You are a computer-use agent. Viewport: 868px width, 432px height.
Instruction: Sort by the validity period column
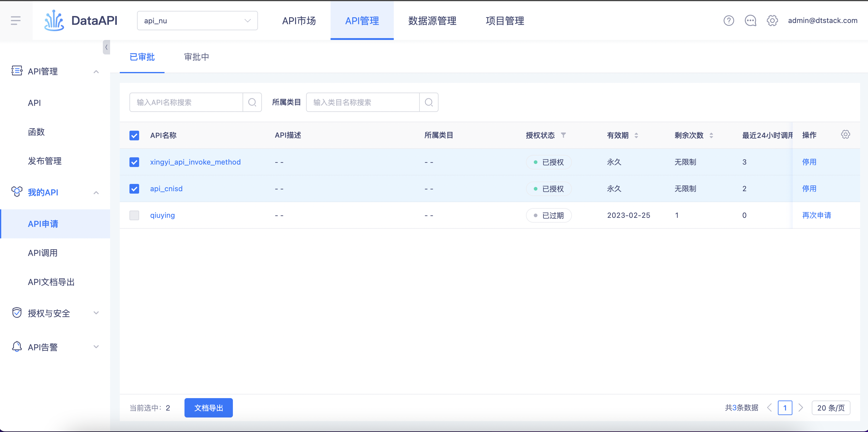(636, 136)
